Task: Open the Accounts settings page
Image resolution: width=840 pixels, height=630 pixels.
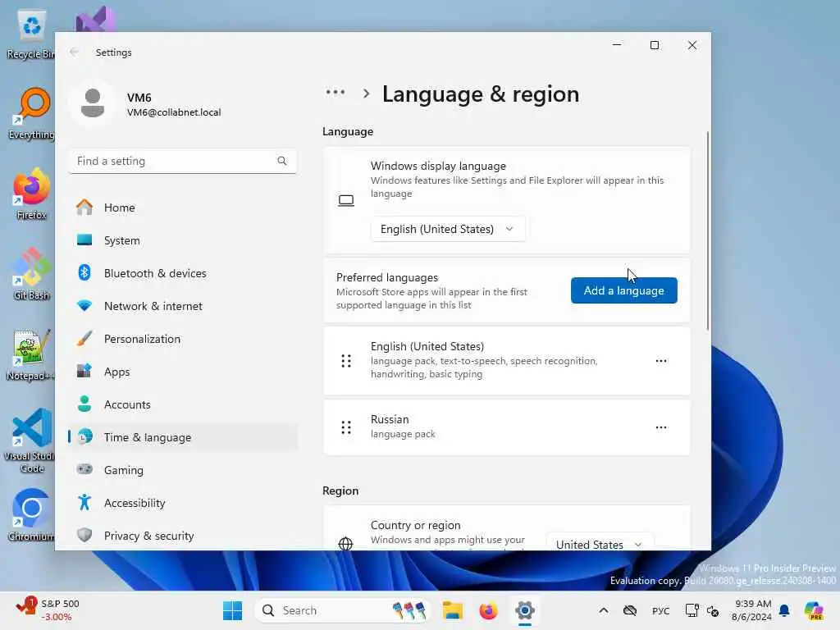Action: (183, 404)
